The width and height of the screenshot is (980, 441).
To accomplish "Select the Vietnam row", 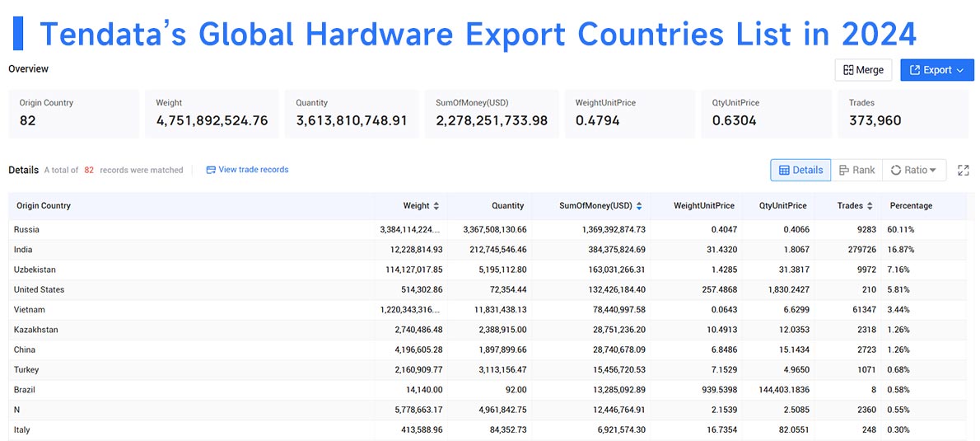I will (488, 310).
